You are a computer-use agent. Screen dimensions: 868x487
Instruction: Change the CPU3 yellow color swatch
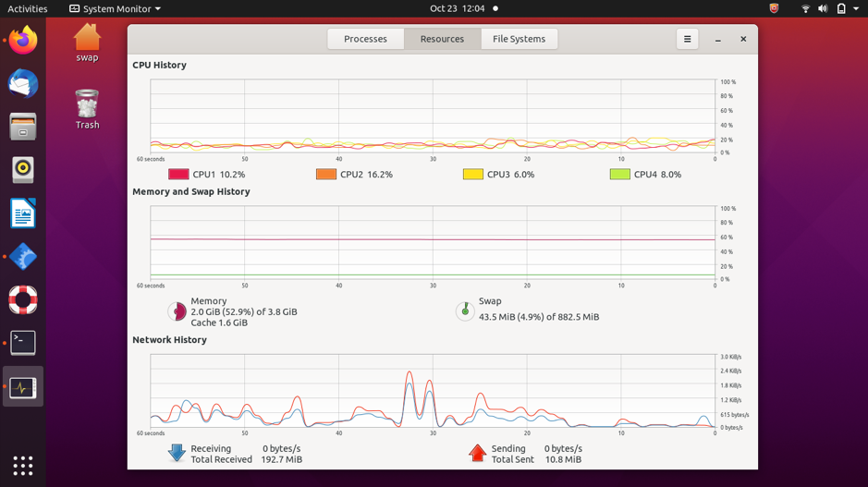coord(472,175)
